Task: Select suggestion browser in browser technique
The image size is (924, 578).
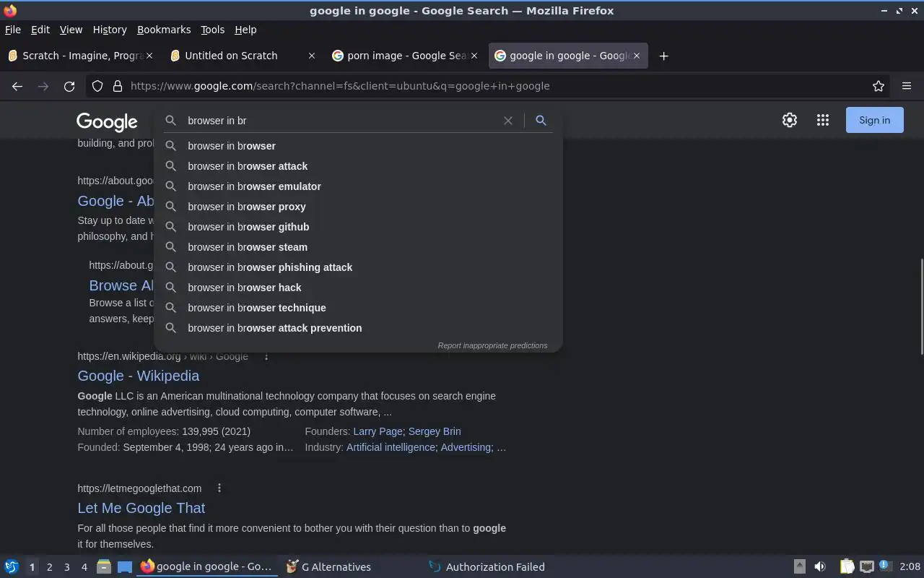Action: 358,308
